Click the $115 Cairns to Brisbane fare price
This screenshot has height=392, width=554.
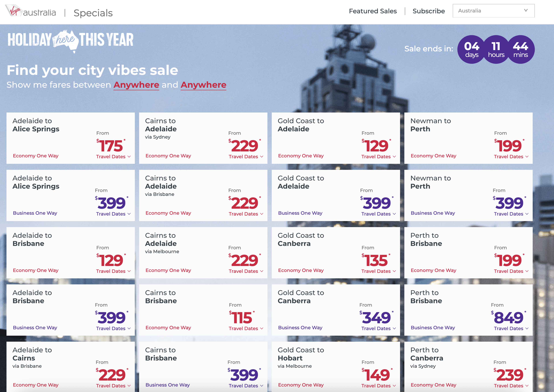click(x=242, y=317)
